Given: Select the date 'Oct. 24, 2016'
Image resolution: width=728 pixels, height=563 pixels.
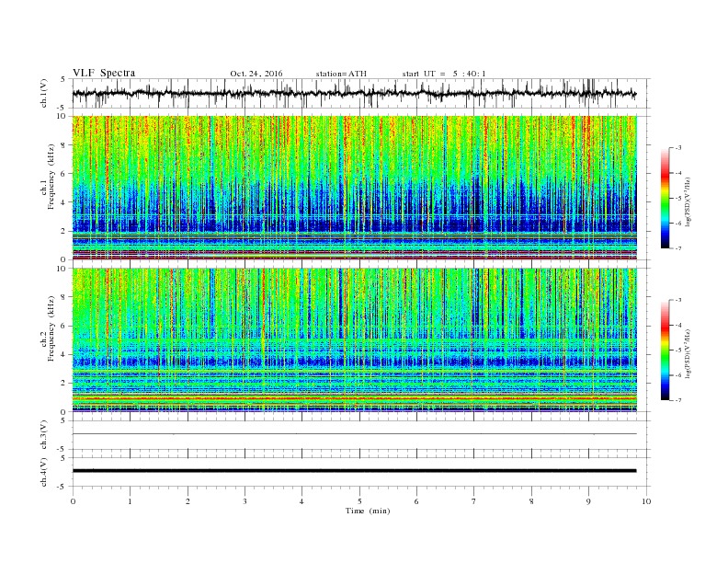Looking at the screenshot, I should click(x=256, y=74).
